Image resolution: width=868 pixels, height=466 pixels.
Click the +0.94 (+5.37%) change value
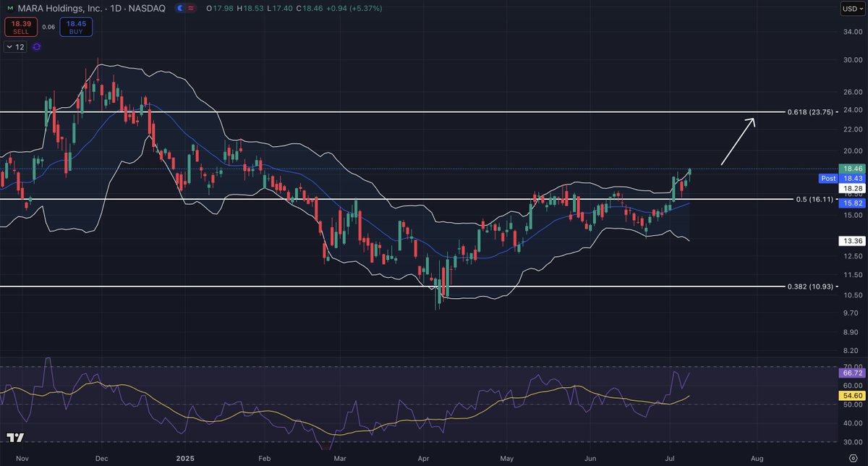[354, 9]
